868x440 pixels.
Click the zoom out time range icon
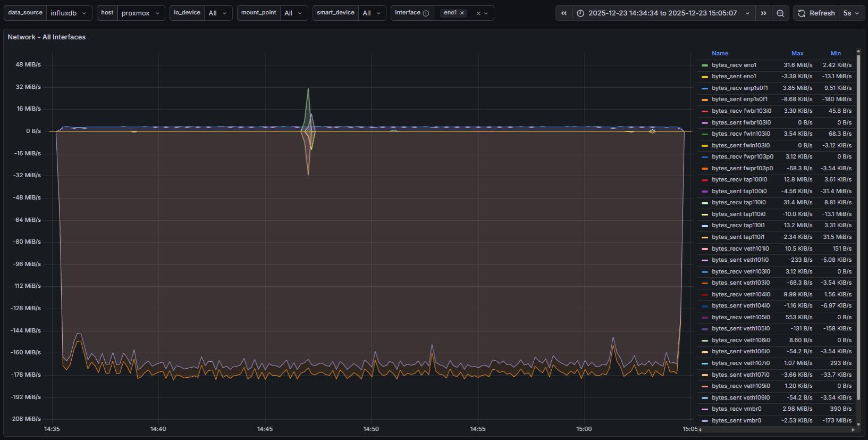pyautogui.click(x=780, y=13)
